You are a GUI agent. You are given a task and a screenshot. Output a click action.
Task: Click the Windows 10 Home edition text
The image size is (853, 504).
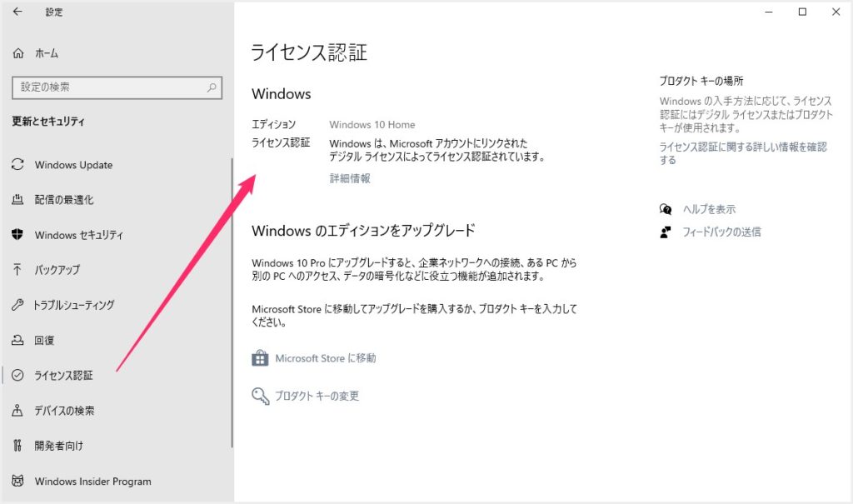coord(372,125)
